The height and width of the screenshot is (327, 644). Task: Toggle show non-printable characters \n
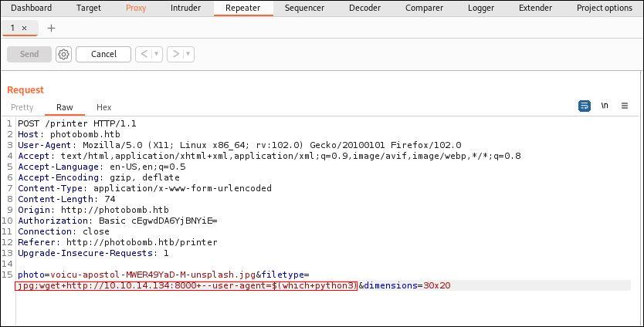tap(605, 106)
